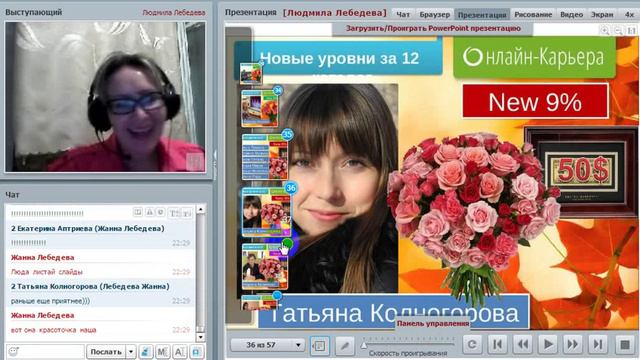Click the reload presentation button
640x360 pixels.
click(472, 345)
